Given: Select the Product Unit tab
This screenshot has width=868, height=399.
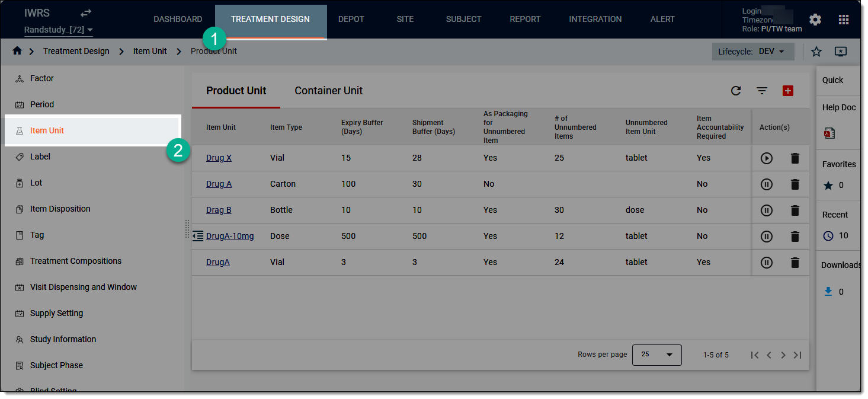Looking at the screenshot, I should tap(236, 91).
